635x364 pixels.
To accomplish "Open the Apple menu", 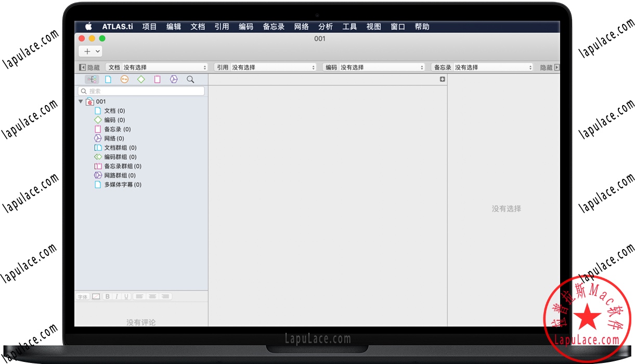I will tap(88, 27).
